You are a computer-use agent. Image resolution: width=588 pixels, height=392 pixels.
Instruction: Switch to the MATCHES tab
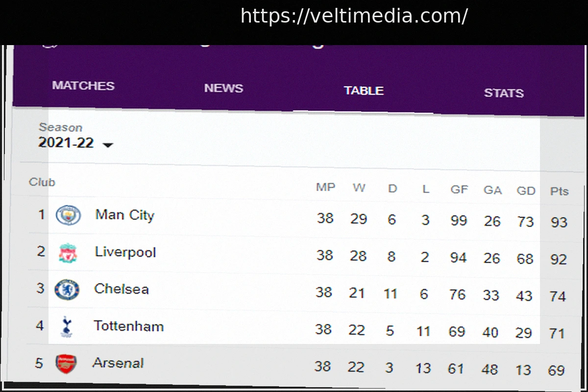click(x=83, y=86)
